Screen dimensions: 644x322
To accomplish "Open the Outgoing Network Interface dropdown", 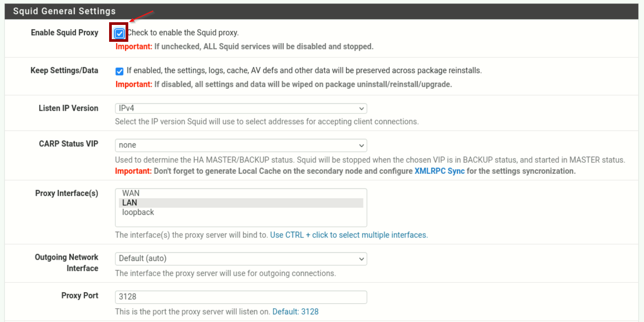I will tap(240, 258).
